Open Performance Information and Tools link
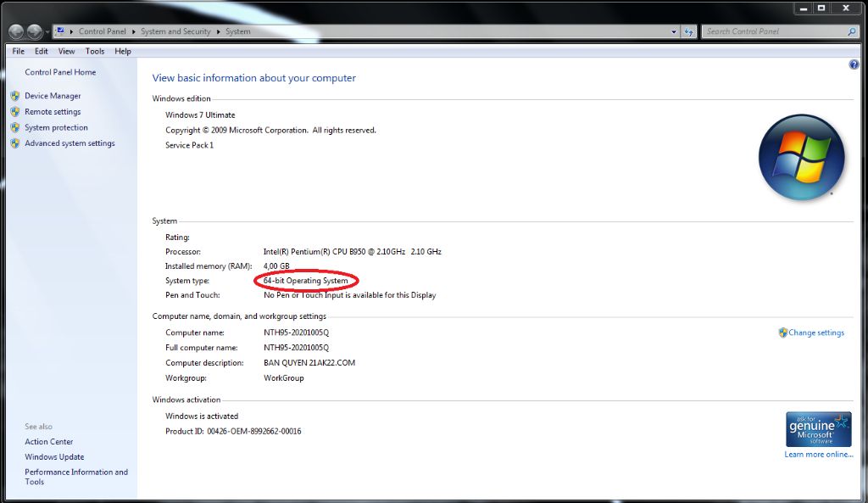This screenshot has height=503, width=868. 75,477
